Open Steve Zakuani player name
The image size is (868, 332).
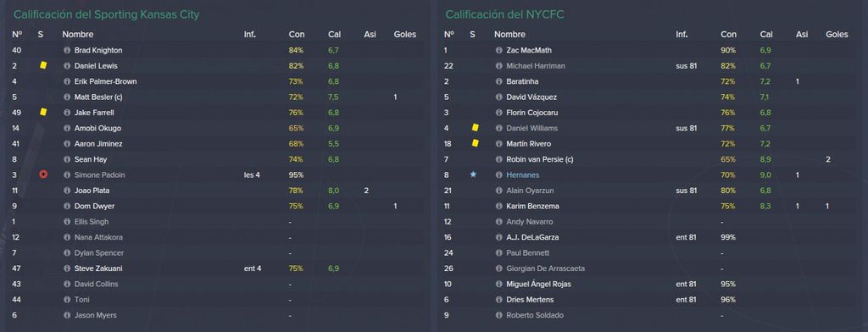tap(98, 268)
